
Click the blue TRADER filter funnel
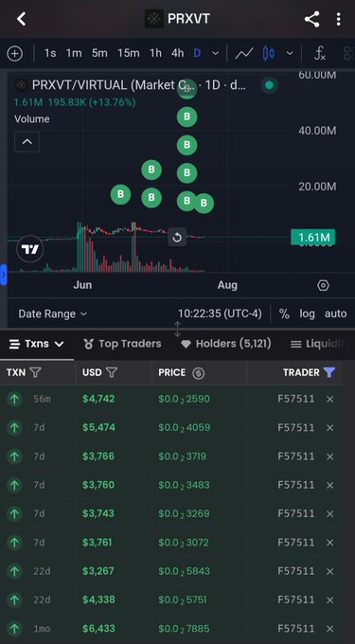tap(329, 372)
